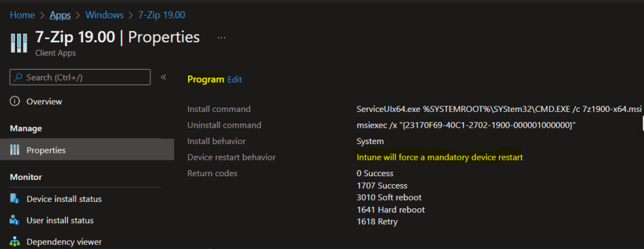The width and height of the screenshot is (644, 249).
Task: Click the Manage section header
Action: pyautogui.click(x=26, y=129)
